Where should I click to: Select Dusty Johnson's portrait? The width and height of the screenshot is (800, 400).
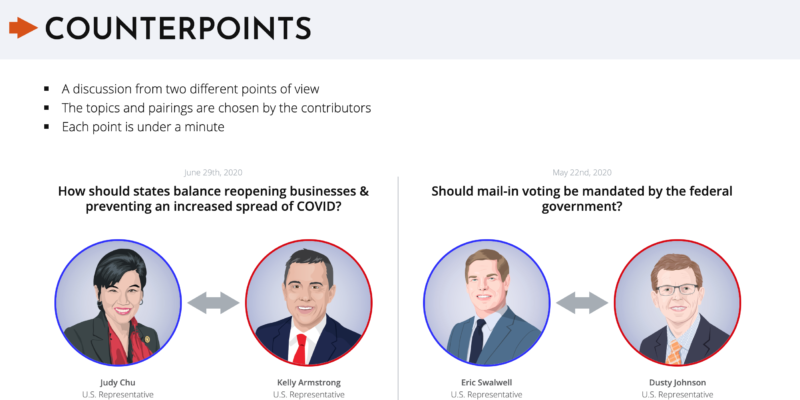677,302
